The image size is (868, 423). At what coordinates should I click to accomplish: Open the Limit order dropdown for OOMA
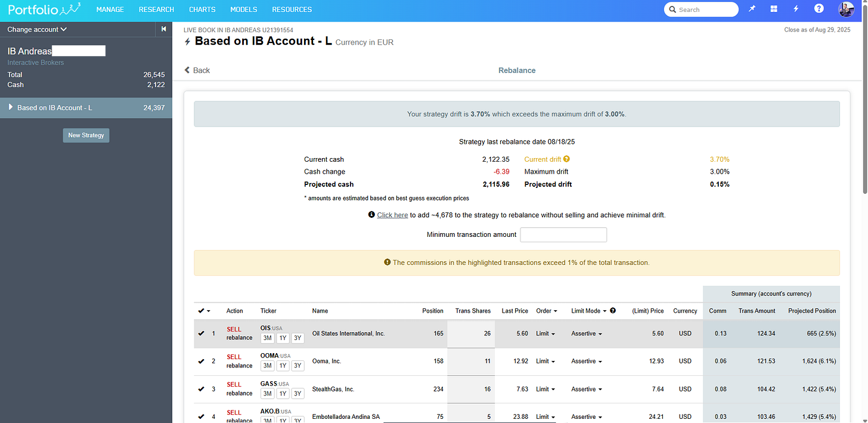(x=545, y=362)
